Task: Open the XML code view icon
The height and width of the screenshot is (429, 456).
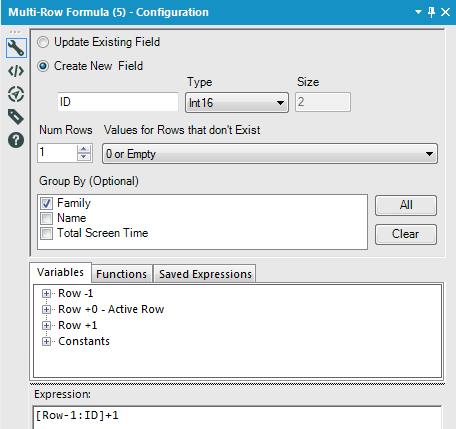Action: [x=16, y=71]
